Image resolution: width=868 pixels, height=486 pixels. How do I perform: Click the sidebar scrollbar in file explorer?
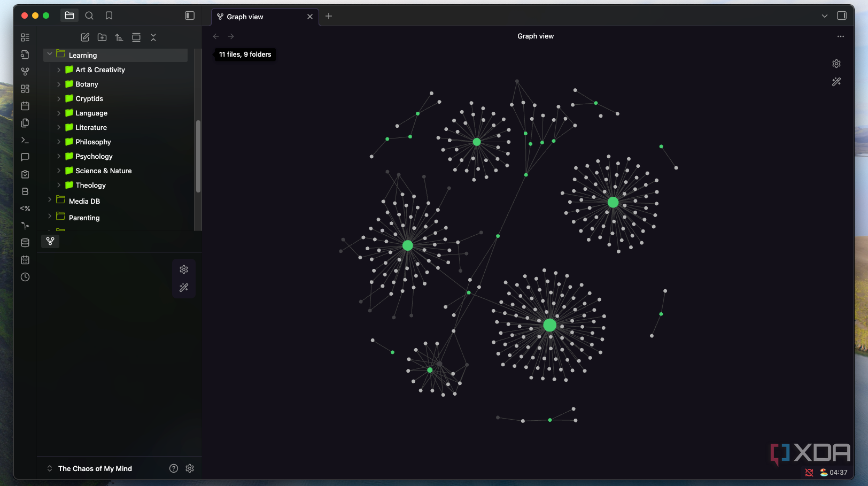(x=198, y=156)
